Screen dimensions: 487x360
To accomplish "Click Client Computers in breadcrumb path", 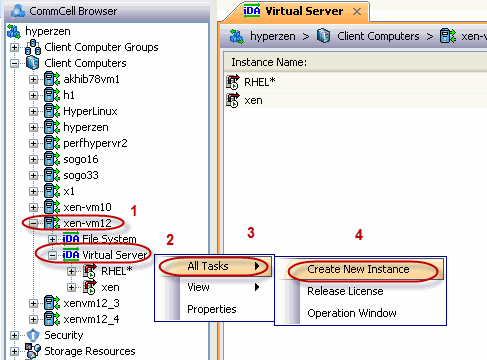I will click(x=378, y=36).
